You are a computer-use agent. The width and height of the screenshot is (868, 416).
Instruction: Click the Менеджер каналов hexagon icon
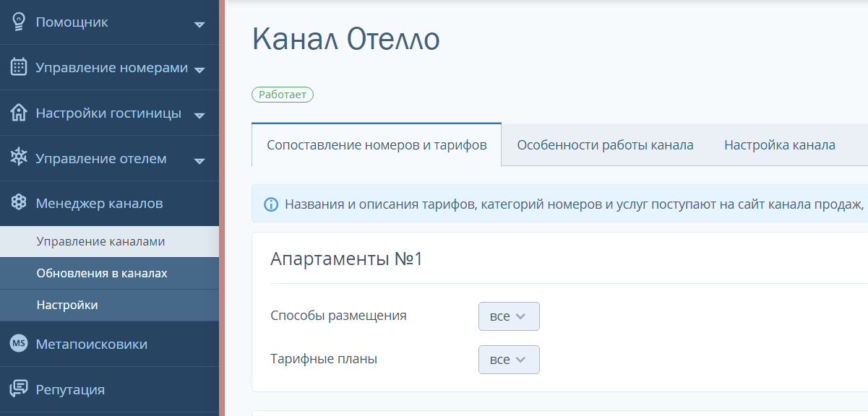[19, 203]
